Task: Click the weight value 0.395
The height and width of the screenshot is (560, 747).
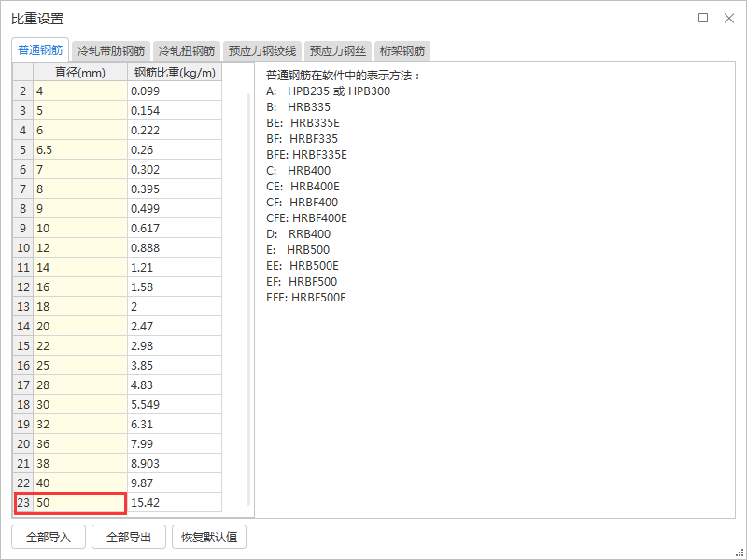Action: tap(175, 189)
